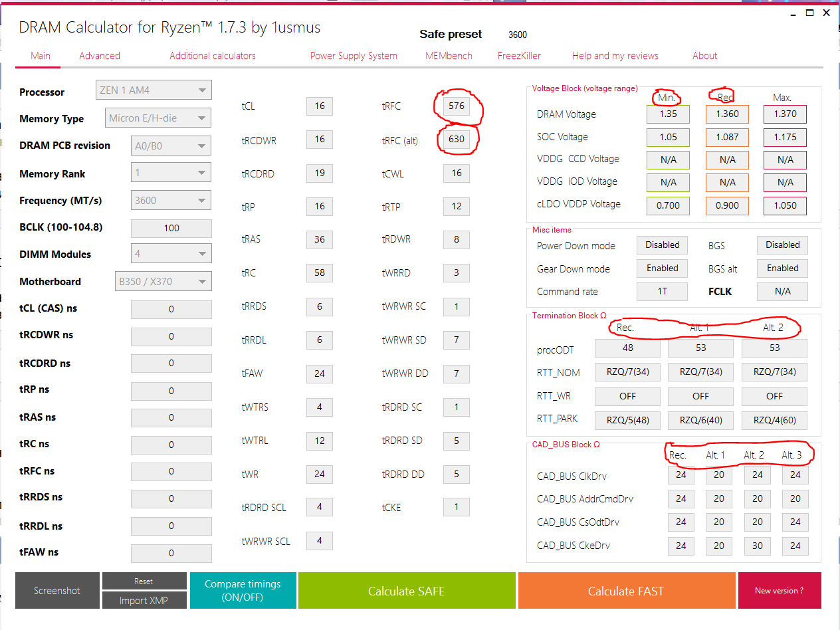Select the RTT_PARK recommended value RZQ/5(48)
The width and height of the screenshot is (840, 630).
[627, 420]
